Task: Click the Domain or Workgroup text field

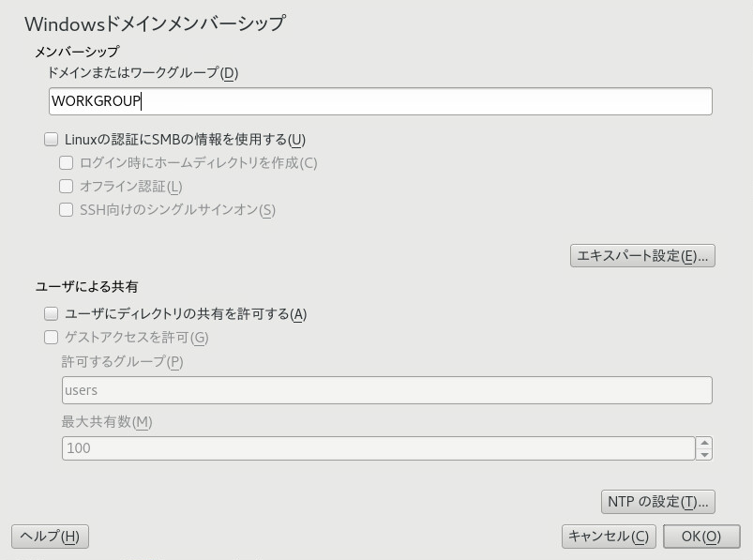Action: click(380, 101)
